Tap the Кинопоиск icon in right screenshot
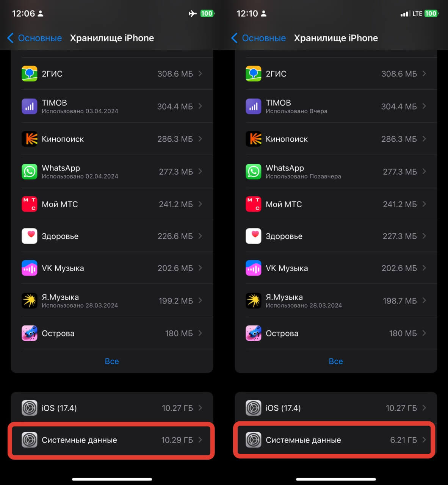Viewport: 448px width, 485px height. pos(253,139)
